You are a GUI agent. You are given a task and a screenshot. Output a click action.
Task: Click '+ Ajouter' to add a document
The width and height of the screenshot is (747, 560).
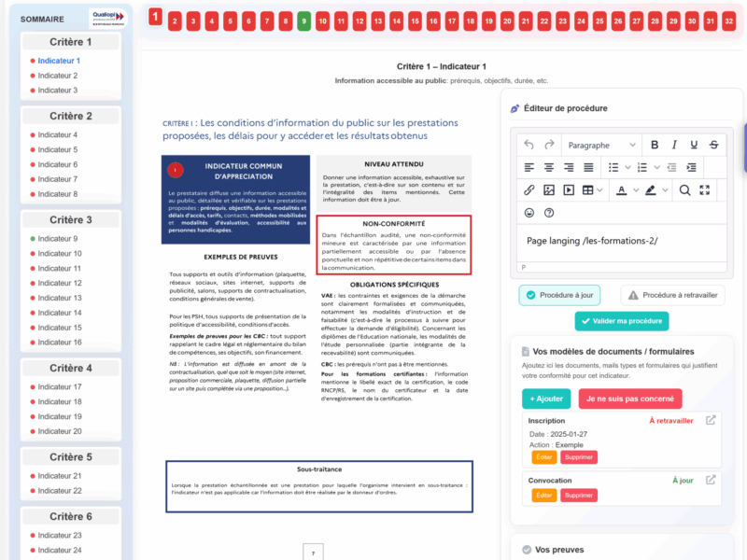pyautogui.click(x=546, y=398)
